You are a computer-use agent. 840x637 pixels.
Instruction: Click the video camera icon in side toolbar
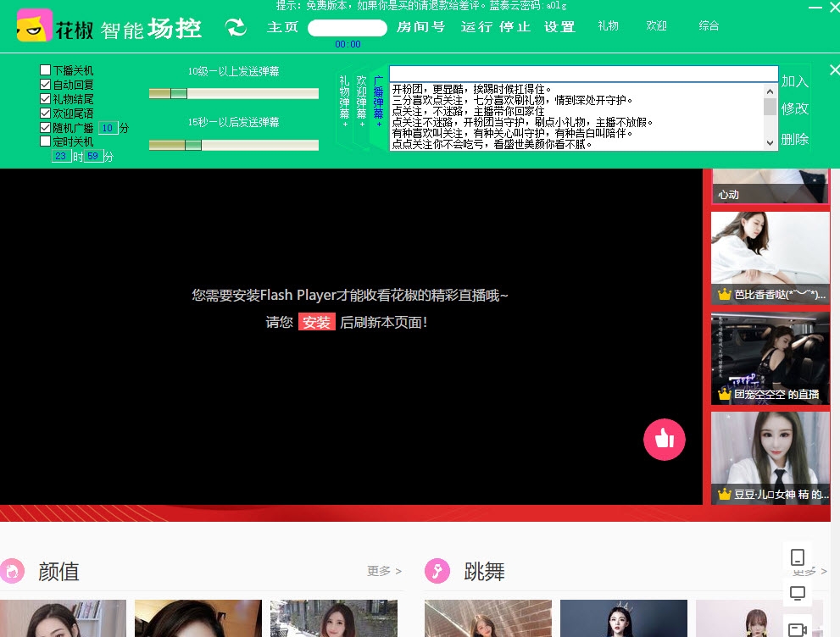[797, 629]
